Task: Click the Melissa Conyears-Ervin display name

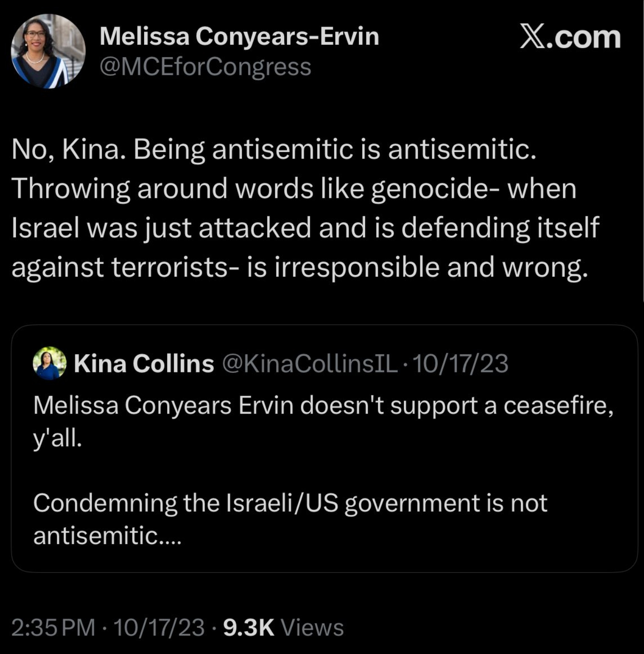Action: pos(239,36)
